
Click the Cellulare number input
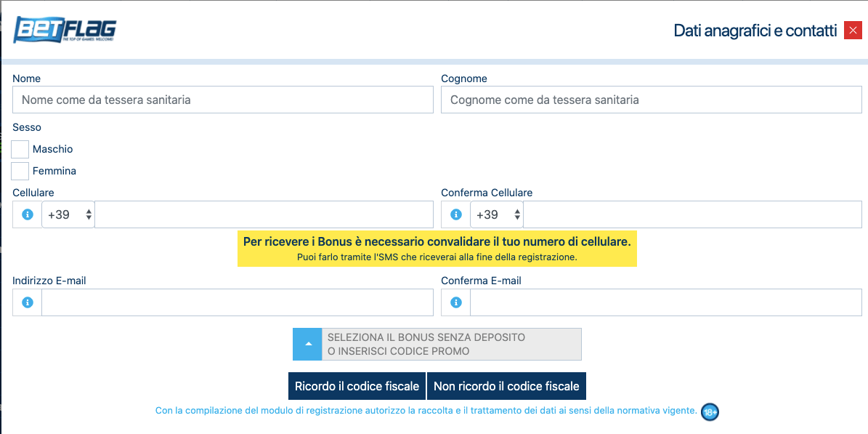click(x=264, y=214)
